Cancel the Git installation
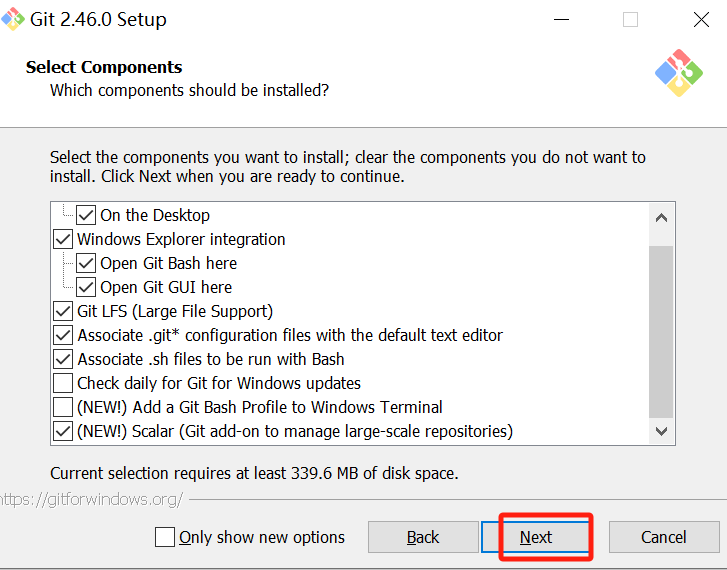 (x=664, y=537)
